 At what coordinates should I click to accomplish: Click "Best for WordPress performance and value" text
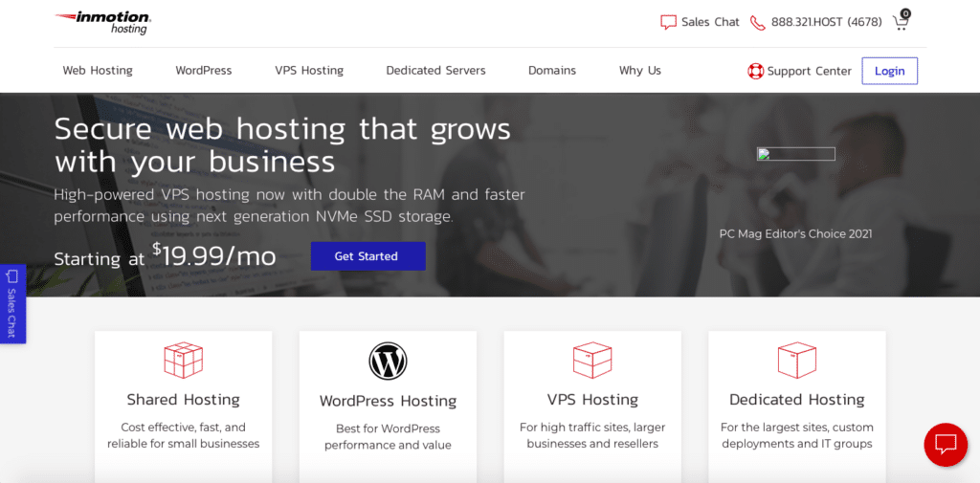pos(389,437)
